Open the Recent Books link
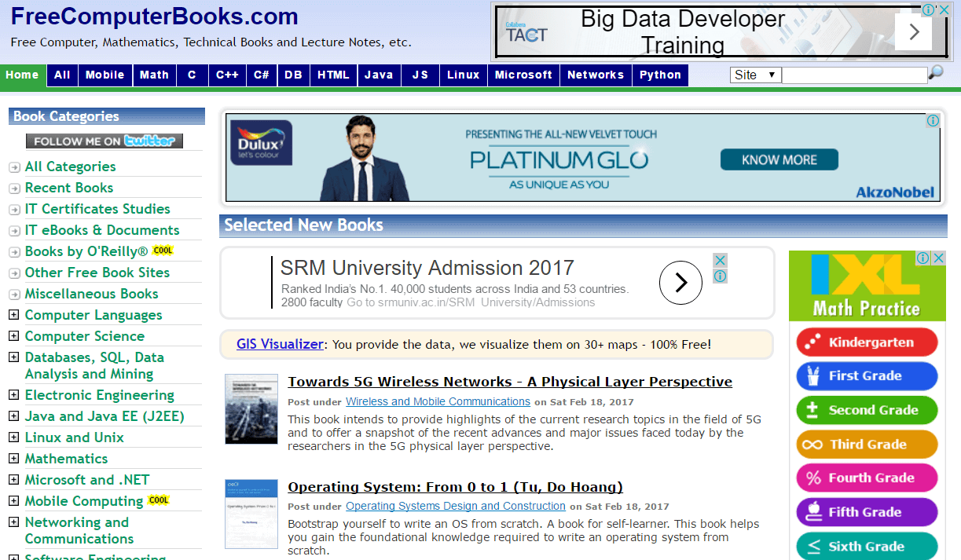 (x=69, y=188)
